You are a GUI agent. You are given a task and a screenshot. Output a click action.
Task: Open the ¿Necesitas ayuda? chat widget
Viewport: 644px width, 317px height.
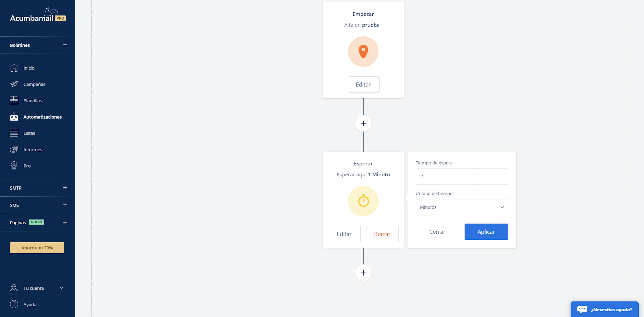click(x=604, y=309)
